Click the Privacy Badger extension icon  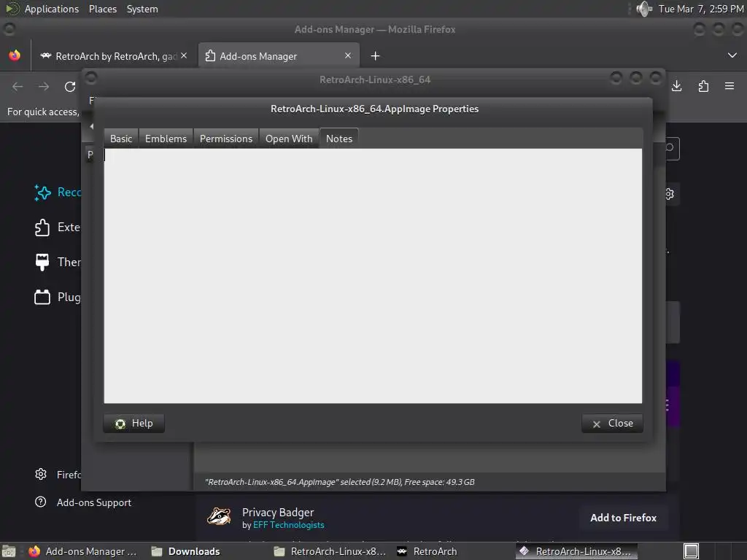click(219, 516)
